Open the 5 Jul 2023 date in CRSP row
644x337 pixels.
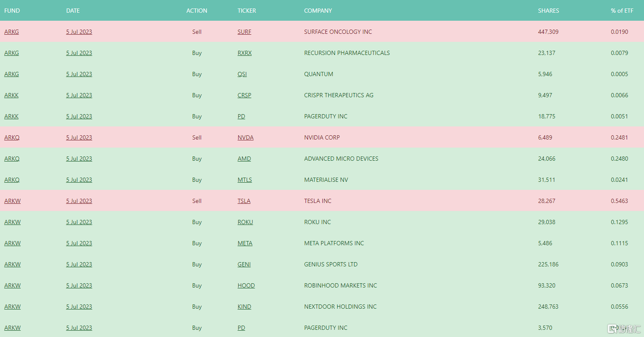tap(79, 95)
